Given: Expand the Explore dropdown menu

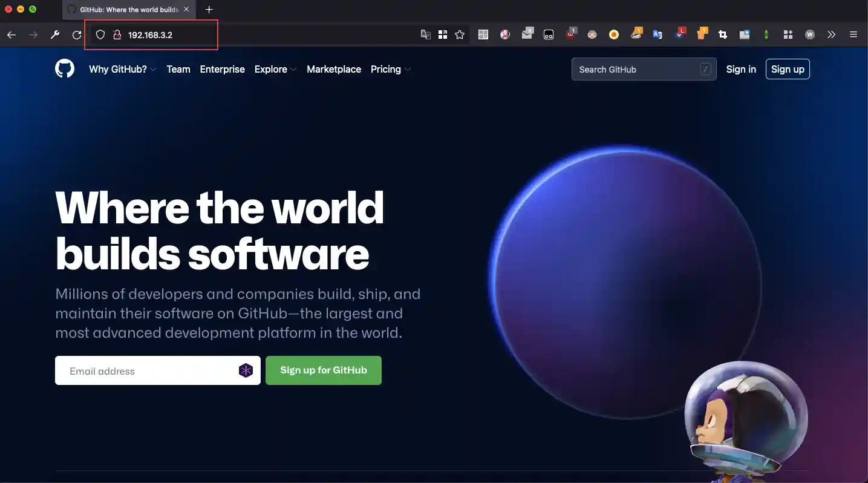Looking at the screenshot, I should [x=276, y=70].
